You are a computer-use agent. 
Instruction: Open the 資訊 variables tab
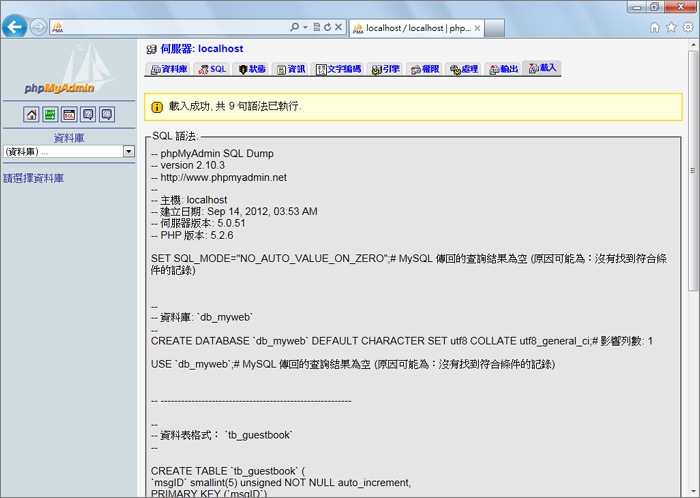[x=290, y=69]
